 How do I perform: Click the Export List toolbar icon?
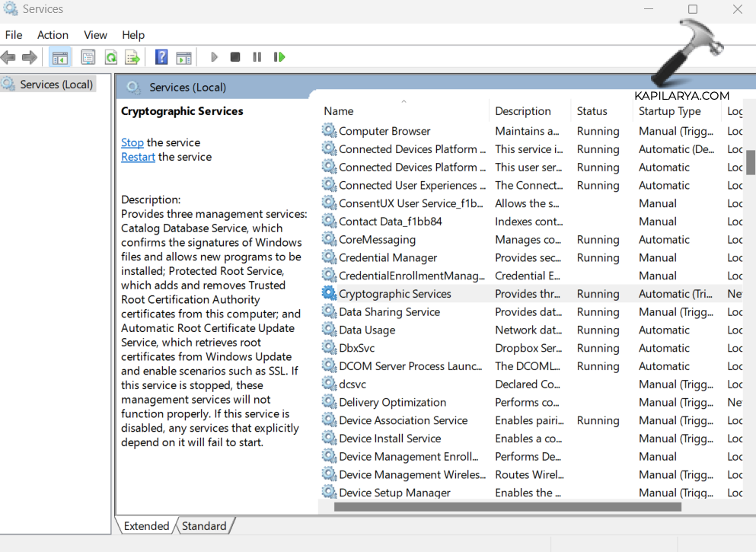pyautogui.click(x=132, y=57)
